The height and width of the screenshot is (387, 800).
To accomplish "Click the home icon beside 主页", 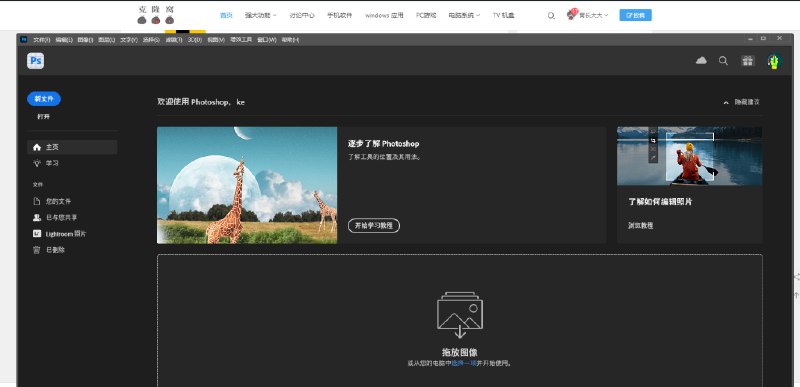I will click(x=37, y=147).
